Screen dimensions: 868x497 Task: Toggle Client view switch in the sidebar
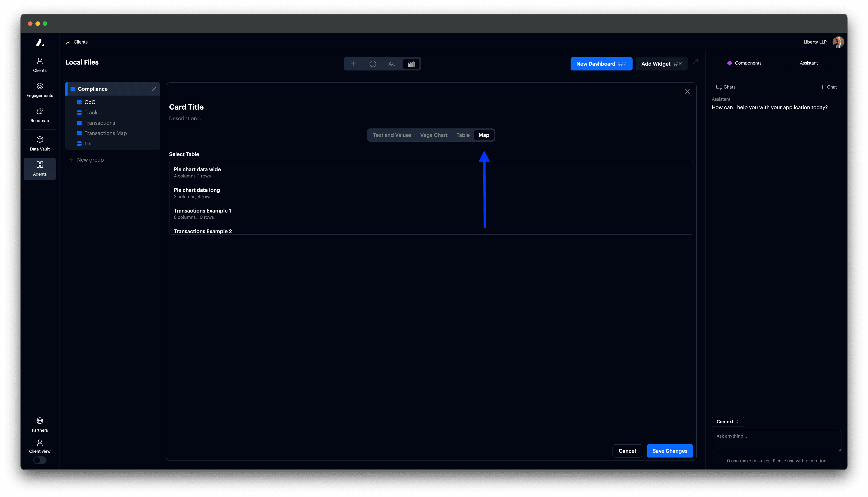pos(40,460)
